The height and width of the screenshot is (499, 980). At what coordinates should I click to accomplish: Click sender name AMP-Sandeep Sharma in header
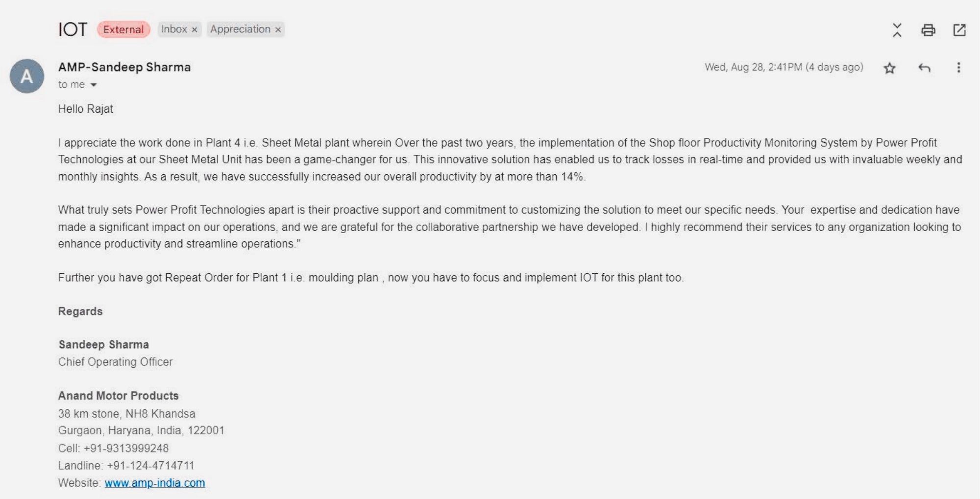pos(124,67)
